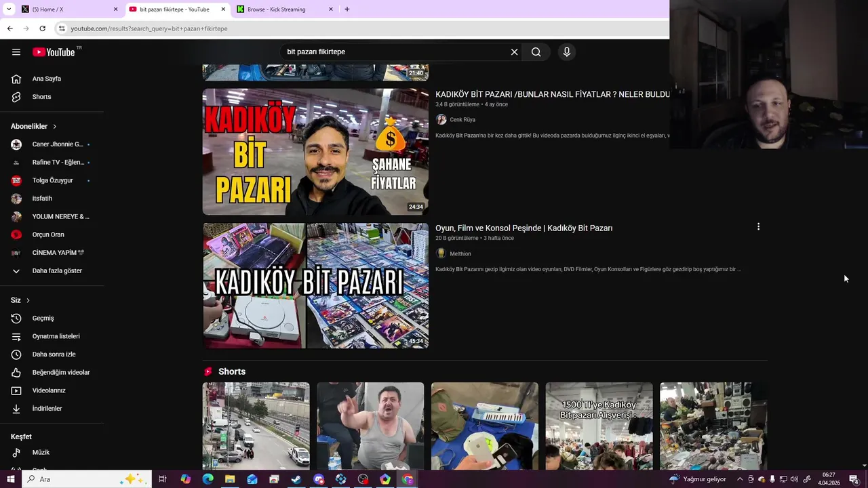Image resolution: width=868 pixels, height=488 pixels.
Task: Open Windows Start menu
Action: click(10, 479)
